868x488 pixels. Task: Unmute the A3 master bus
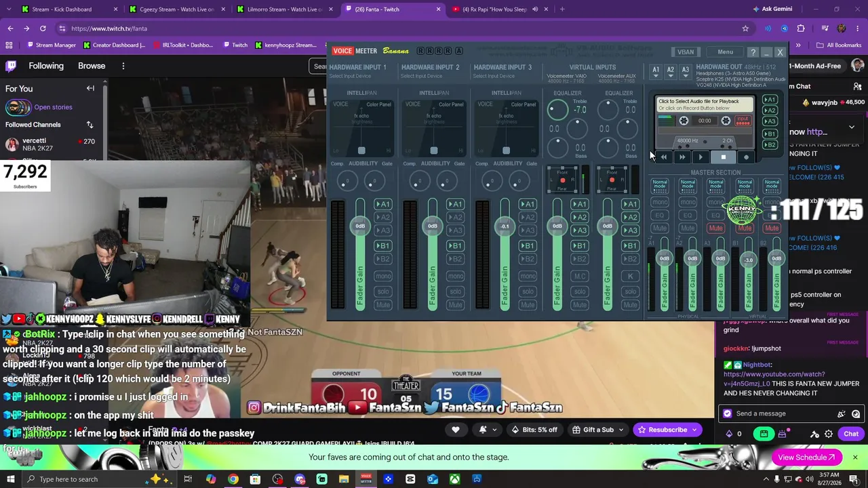click(x=715, y=228)
